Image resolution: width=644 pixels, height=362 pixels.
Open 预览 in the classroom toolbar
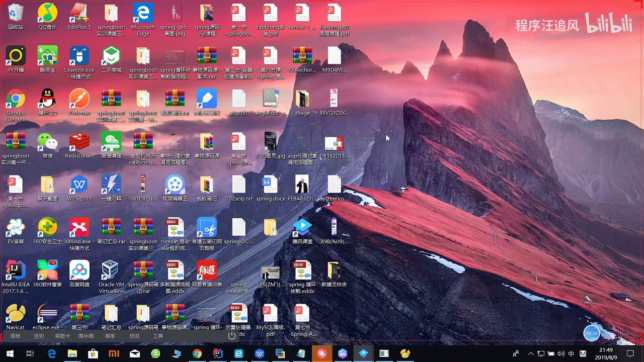(134, 336)
